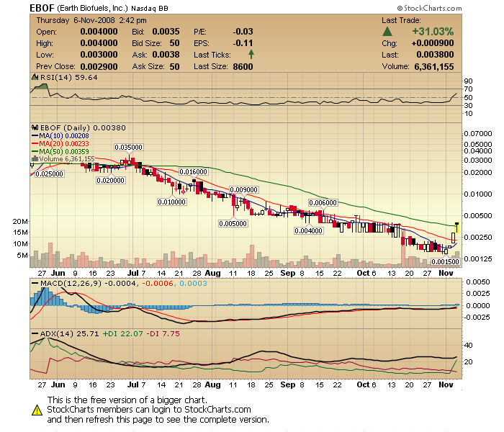504x432 pixels.
Task: Click the date Thursday 6-Nov-2008 2:42 pm
Action: click(x=91, y=20)
